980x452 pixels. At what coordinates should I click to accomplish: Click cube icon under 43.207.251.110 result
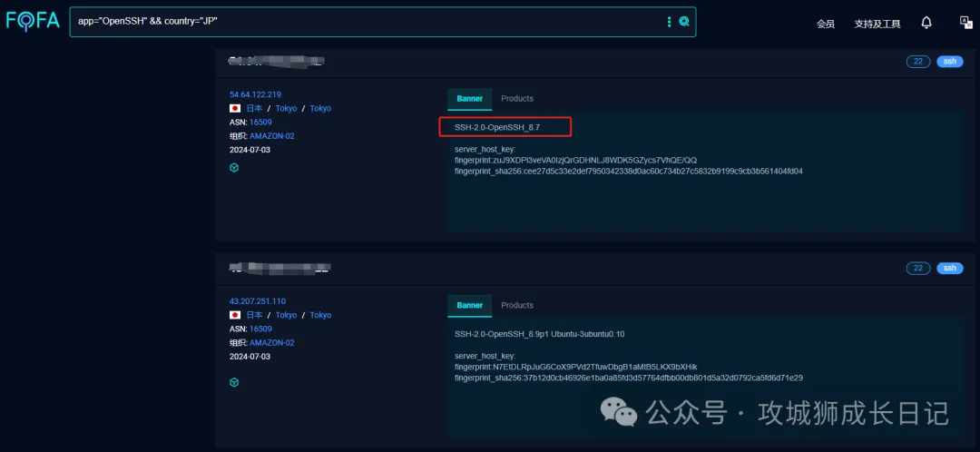(x=234, y=382)
